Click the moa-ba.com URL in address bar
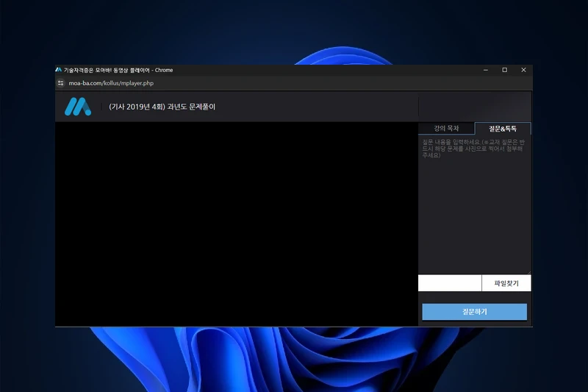 coord(111,83)
